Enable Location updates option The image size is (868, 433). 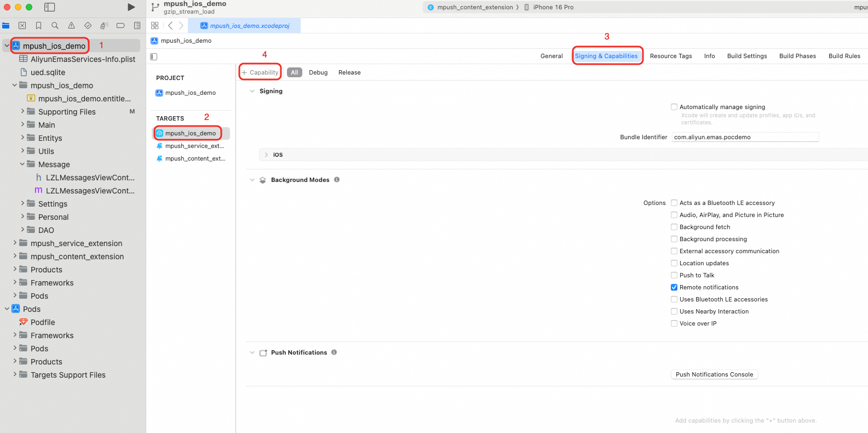[674, 263]
